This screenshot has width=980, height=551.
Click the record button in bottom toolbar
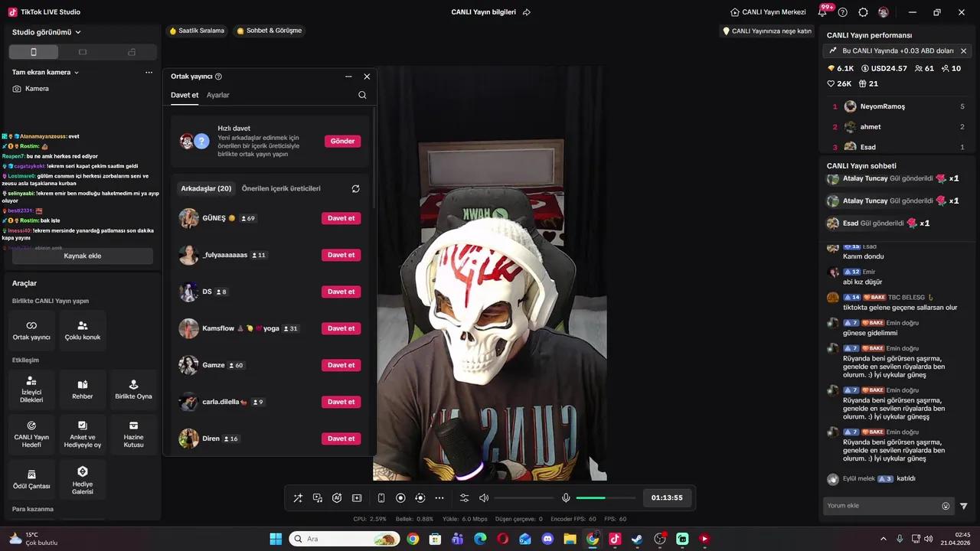coord(400,497)
